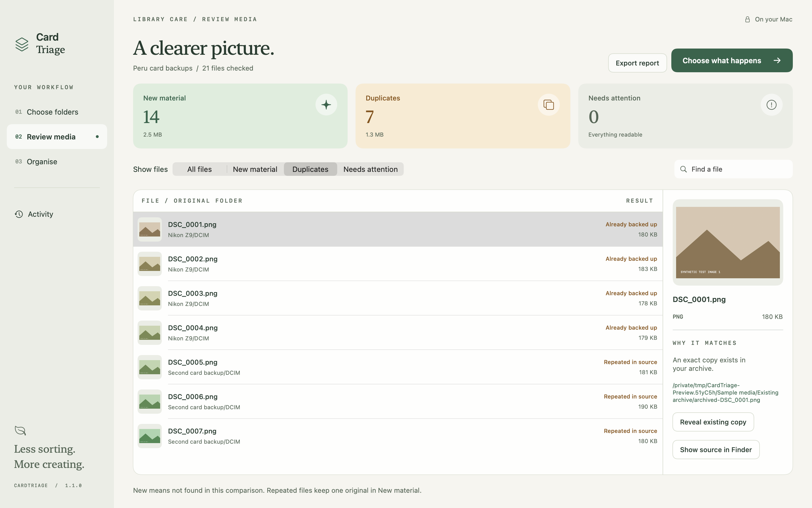Click the Find a file search field

click(x=733, y=169)
